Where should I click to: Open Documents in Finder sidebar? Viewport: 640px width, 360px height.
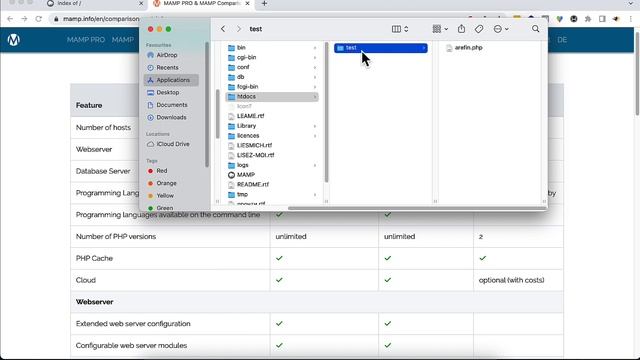pyautogui.click(x=171, y=105)
